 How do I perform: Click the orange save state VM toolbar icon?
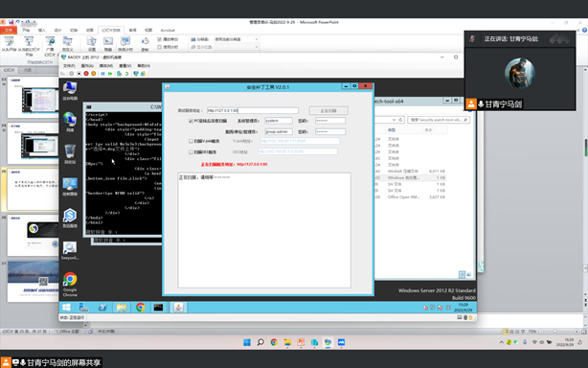pyautogui.click(x=94, y=74)
